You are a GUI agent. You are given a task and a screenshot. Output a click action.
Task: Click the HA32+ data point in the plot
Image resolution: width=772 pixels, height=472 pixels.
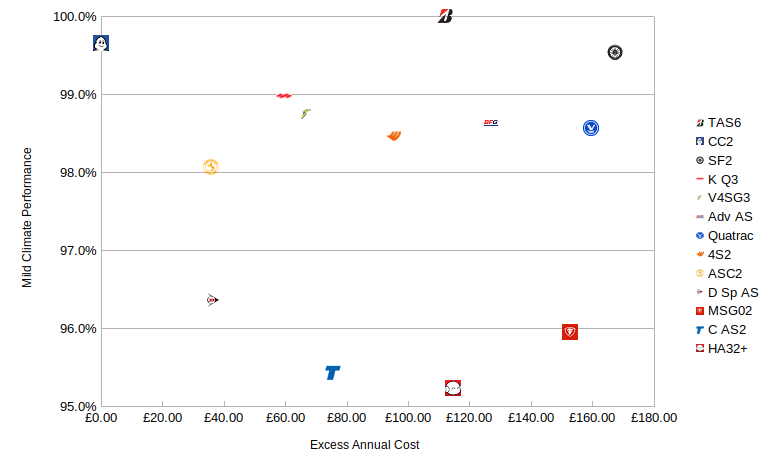point(453,388)
